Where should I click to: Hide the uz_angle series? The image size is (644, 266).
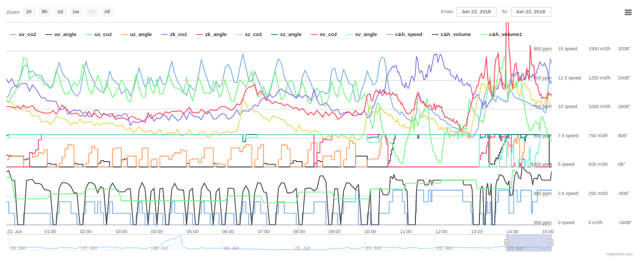(x=140, y=34)
